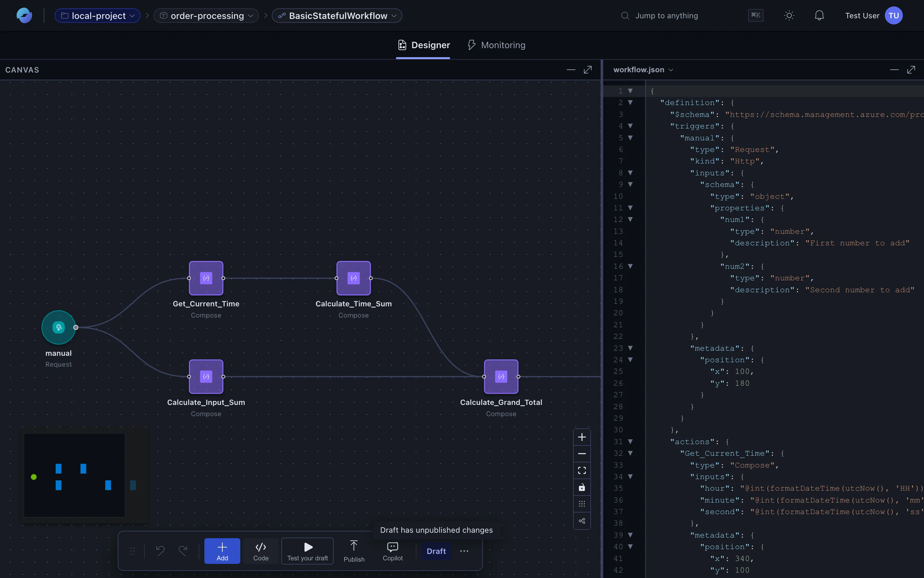Collapse the definition block at line 2
The height and width of the screenshot is (578, 924).
(x=630, y=102)
